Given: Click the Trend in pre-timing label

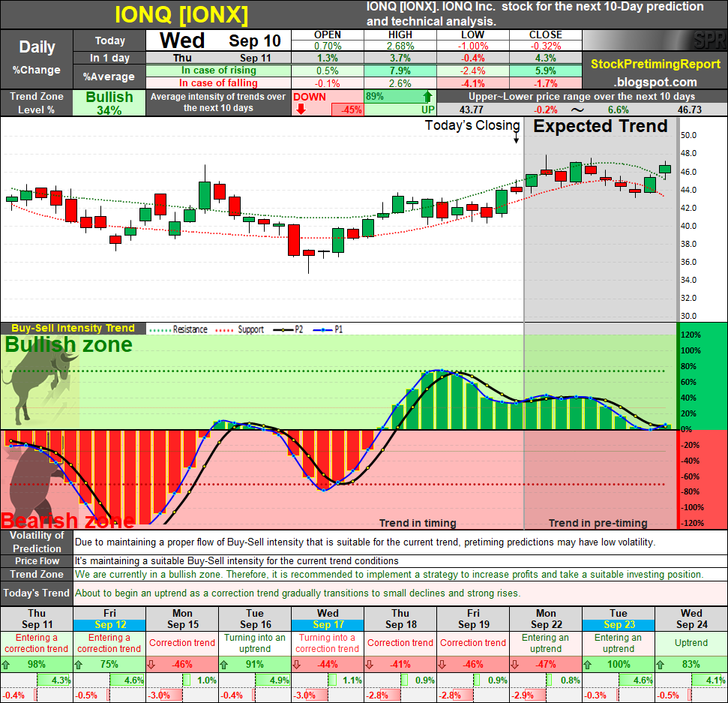Looking at the screenshot, I should 598,523.
